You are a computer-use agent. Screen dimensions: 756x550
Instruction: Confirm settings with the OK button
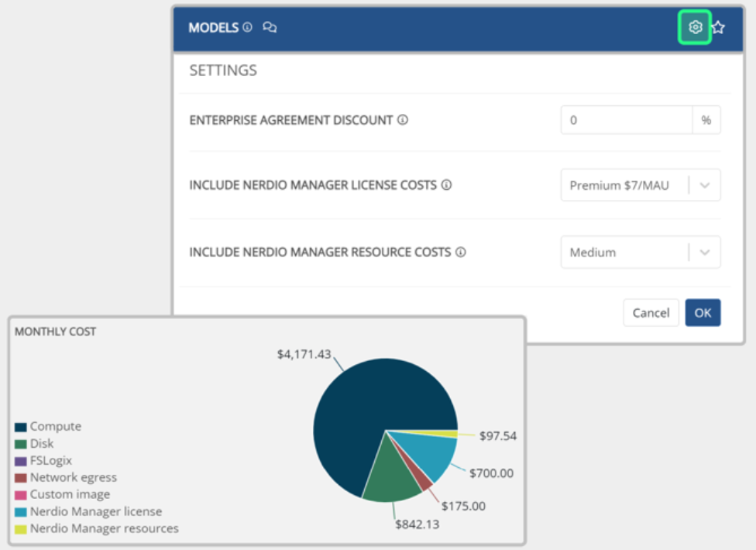[703, 313]
